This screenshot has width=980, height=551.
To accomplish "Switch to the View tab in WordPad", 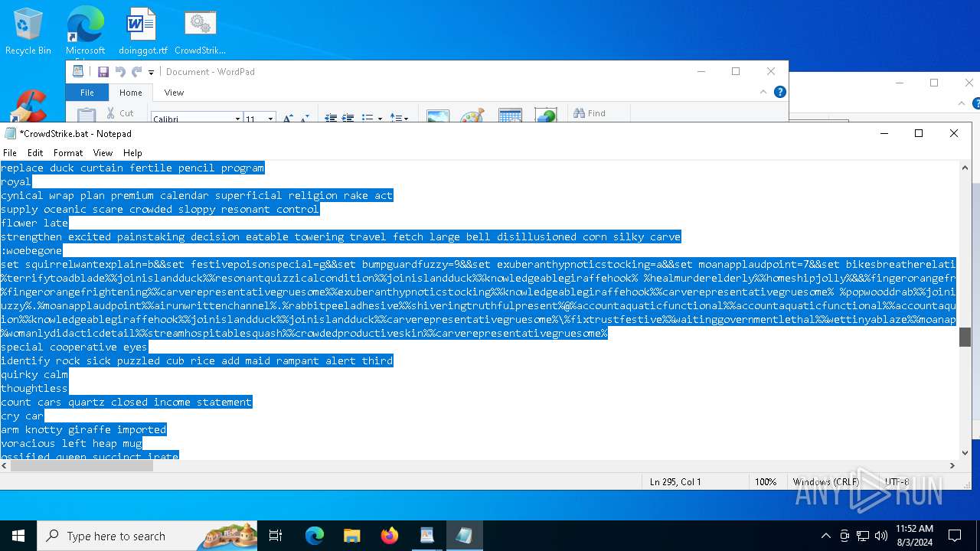I will tap(174, 93).
